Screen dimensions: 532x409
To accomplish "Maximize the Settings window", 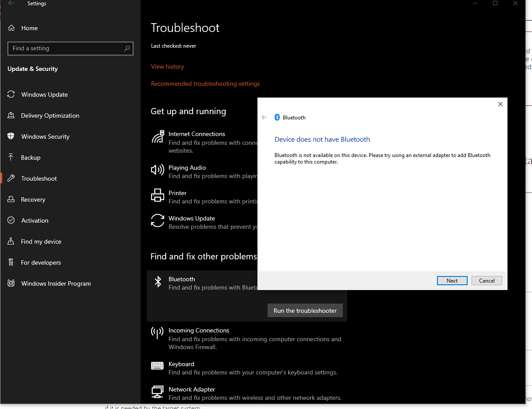I will click(495, 3).
